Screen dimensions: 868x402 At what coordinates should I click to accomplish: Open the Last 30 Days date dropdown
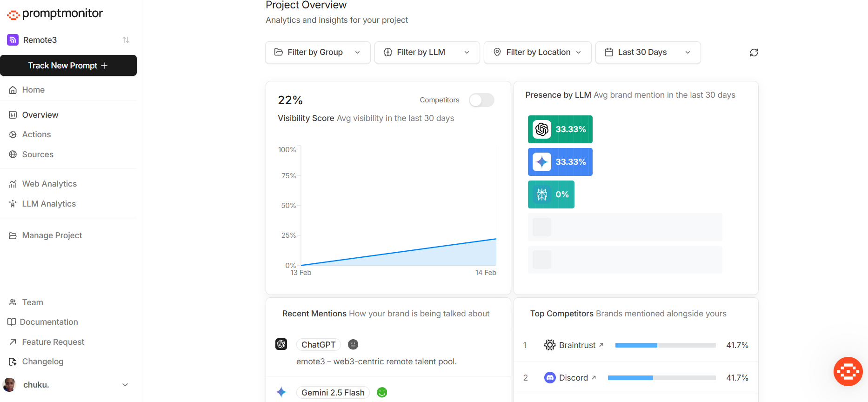click(x=648, y=53)
